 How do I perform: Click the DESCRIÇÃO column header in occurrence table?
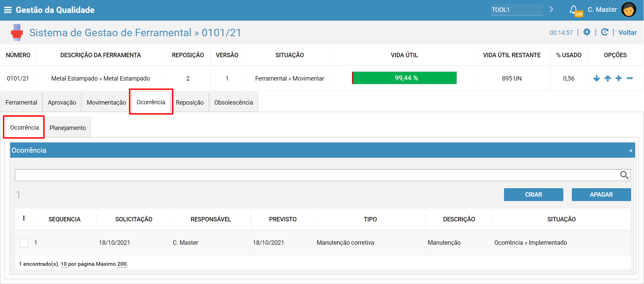[459, 219]
